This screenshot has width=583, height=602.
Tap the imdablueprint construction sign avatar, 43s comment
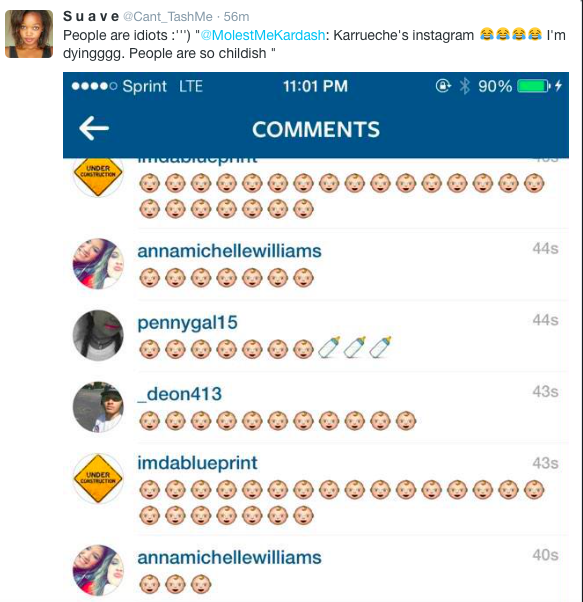coord(98,479)
